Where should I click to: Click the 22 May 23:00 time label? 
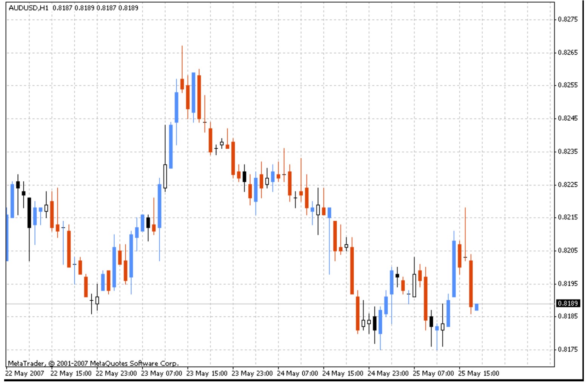[x=116, y=373]
